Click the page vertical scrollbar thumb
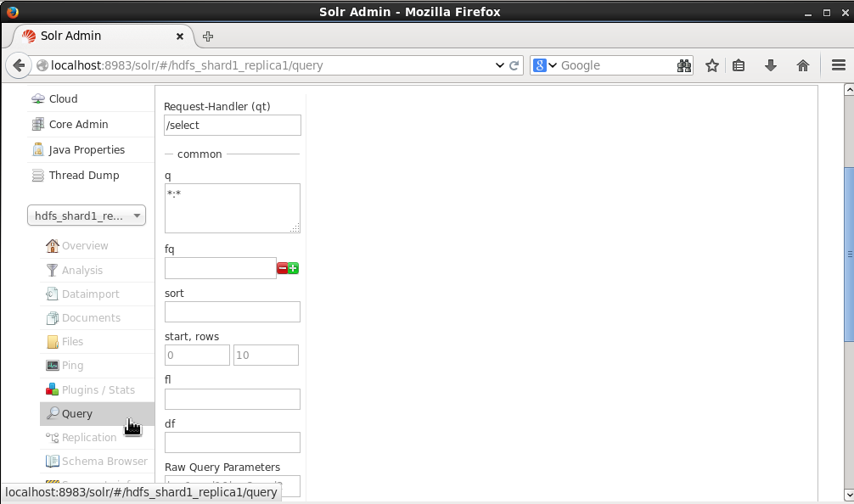 tap(849, 255)
